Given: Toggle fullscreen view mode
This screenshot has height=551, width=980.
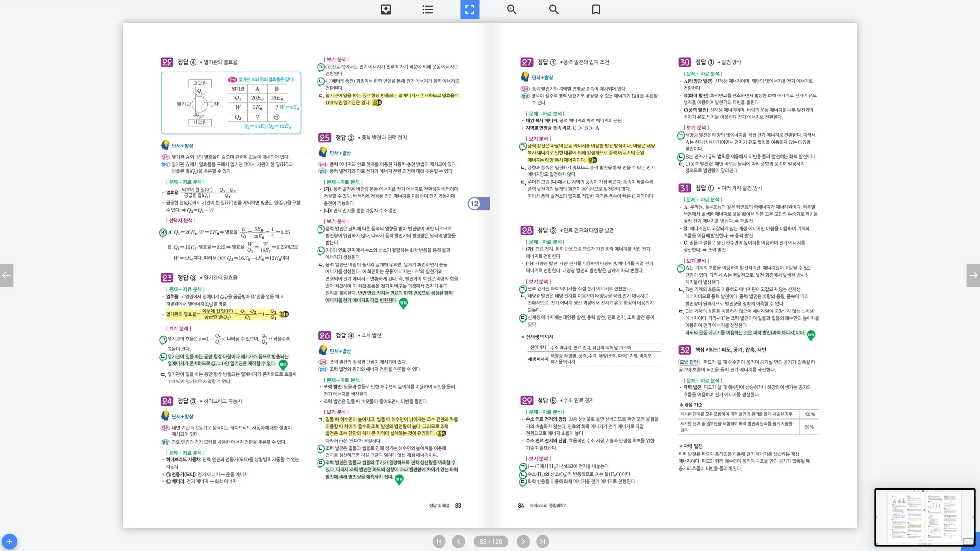Looking at the screenshot, I should point(469,9).
